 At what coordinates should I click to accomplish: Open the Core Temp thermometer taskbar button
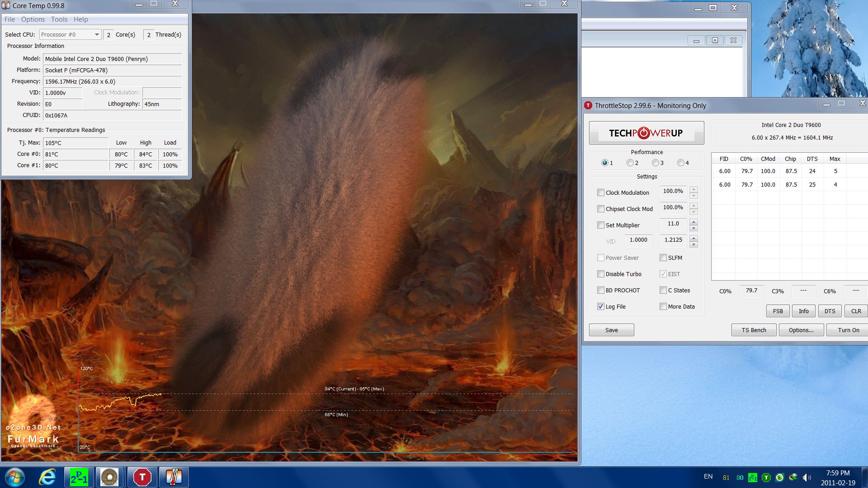[x=174, y=477]
